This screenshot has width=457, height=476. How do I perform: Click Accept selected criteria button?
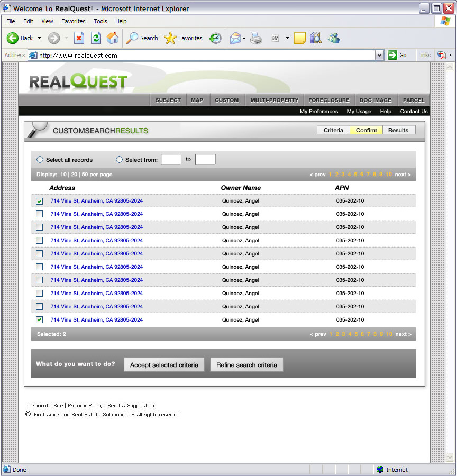coord(164,364)
